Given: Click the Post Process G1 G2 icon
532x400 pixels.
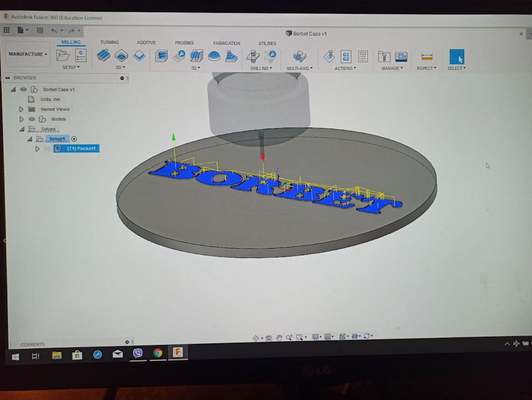Looking at the screenshot, I should coord(346,57).
